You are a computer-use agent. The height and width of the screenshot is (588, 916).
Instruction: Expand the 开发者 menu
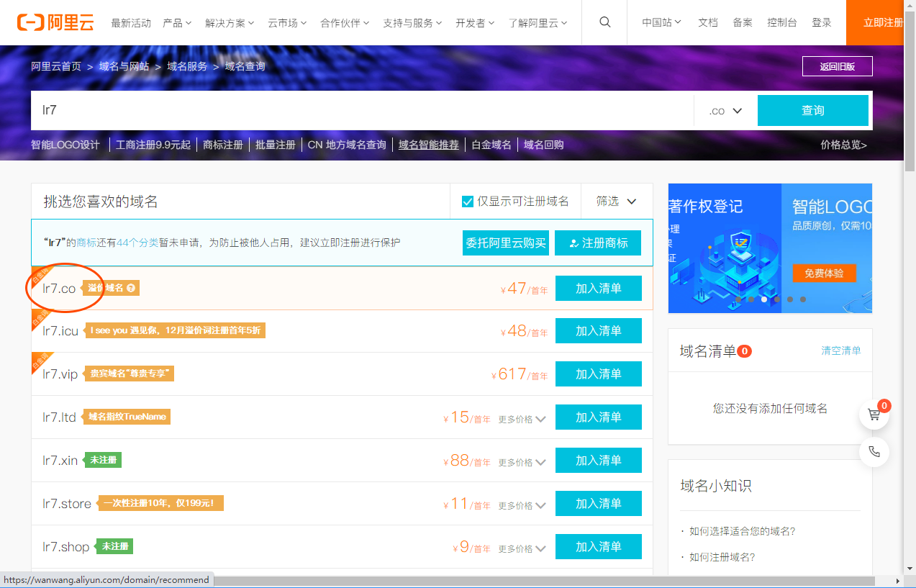click(x=475, y=22)
